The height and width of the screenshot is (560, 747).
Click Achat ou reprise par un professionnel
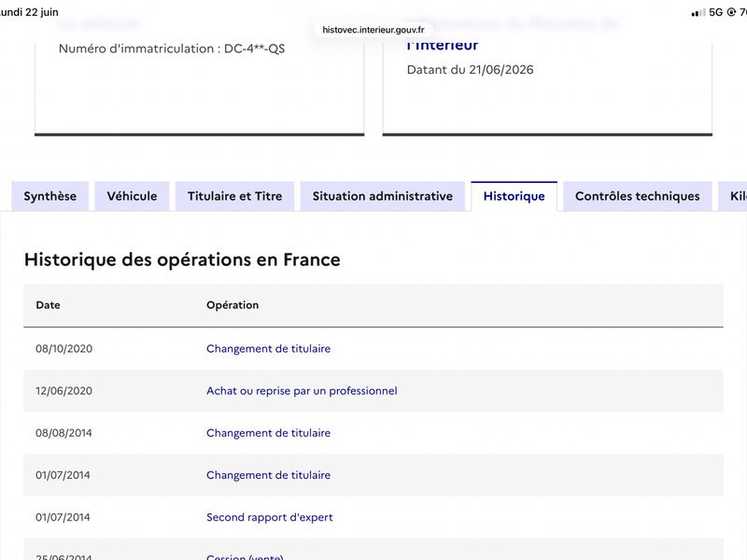tap(302, 391)
